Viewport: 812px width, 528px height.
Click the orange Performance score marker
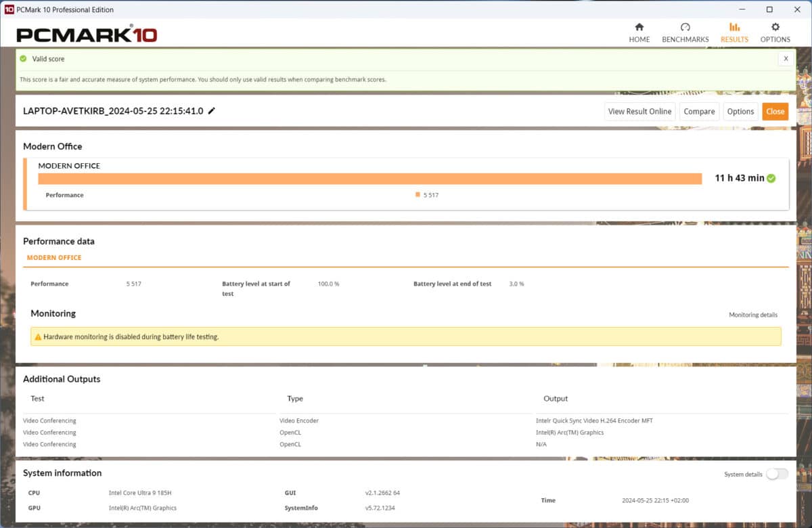coord(418,195)
